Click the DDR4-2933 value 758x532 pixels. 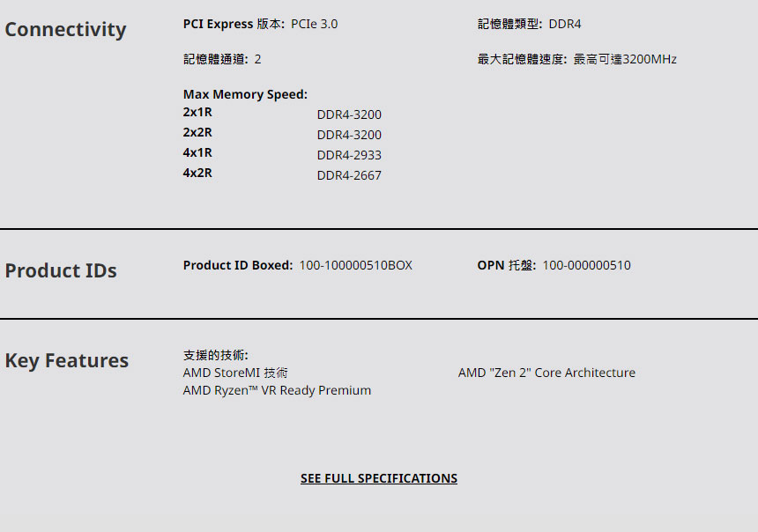[349, 155]
